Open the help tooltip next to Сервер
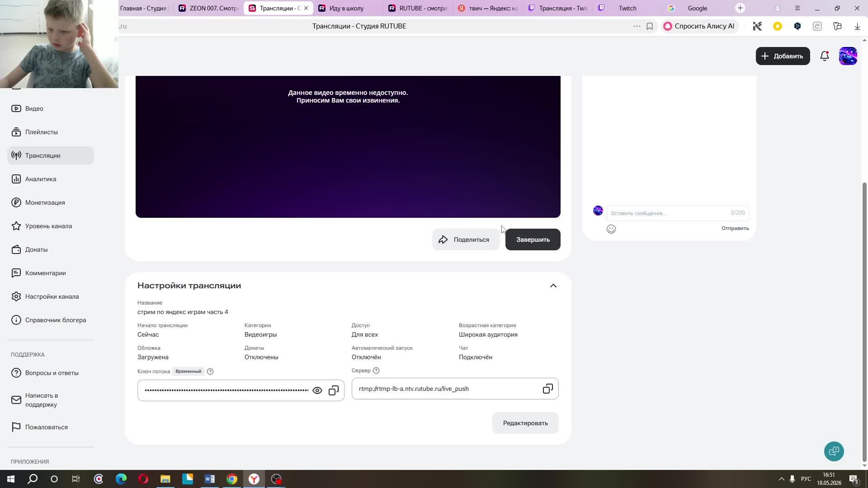 pos(376,371)
